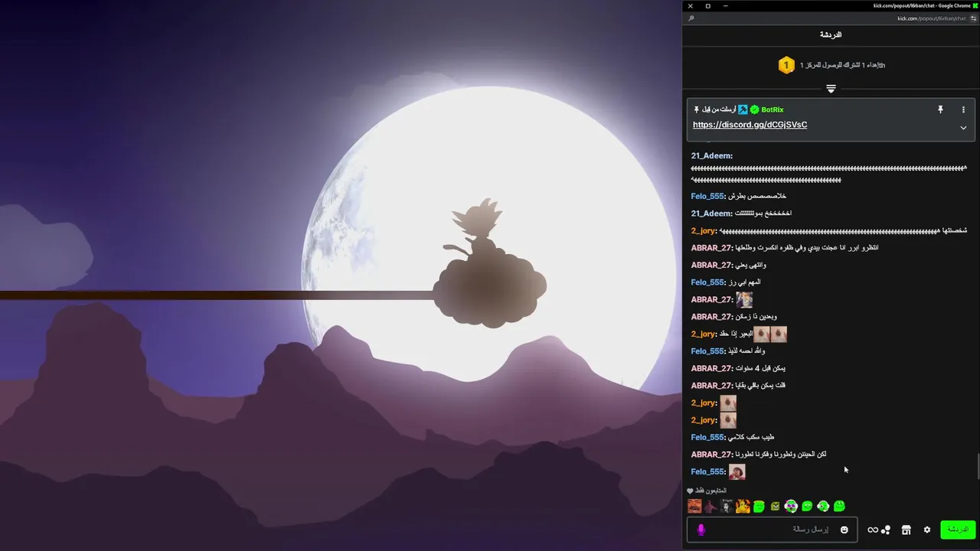Click ABRAR_27 username on single-emote message
The width and height of the screenshot is (980, 551).
pos(712,299)
